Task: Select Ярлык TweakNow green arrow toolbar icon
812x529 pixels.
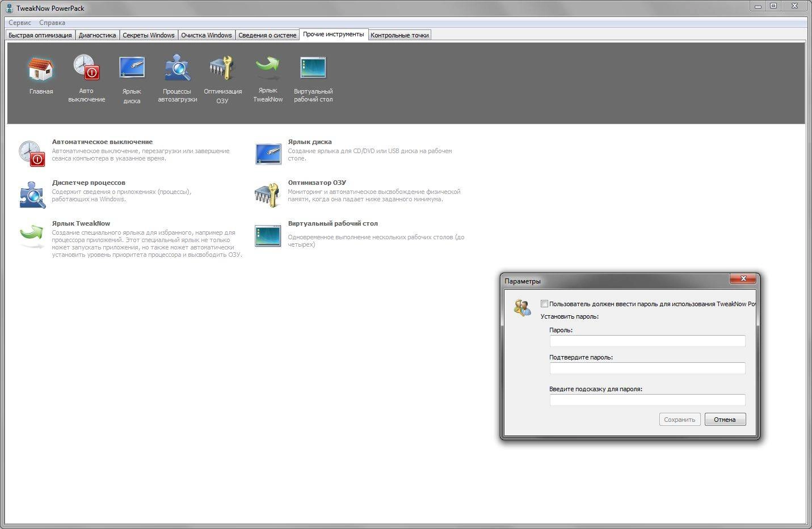Action: 267,67
